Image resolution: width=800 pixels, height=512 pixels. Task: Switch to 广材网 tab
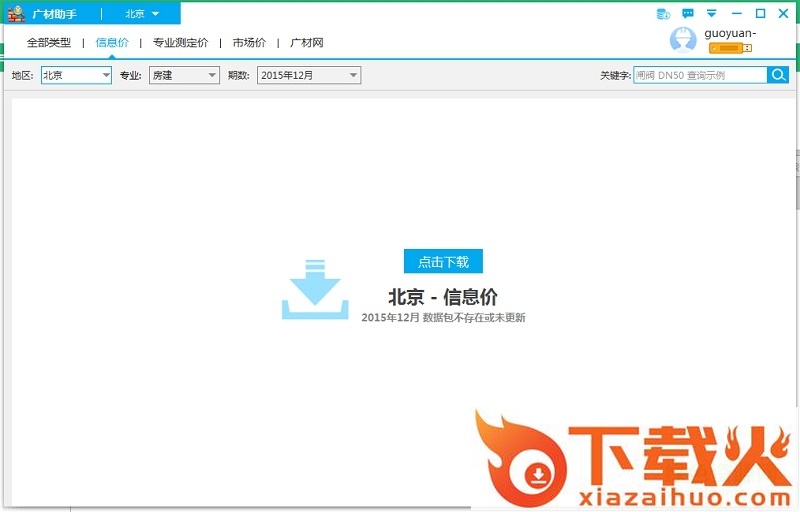tap(307, 42)
